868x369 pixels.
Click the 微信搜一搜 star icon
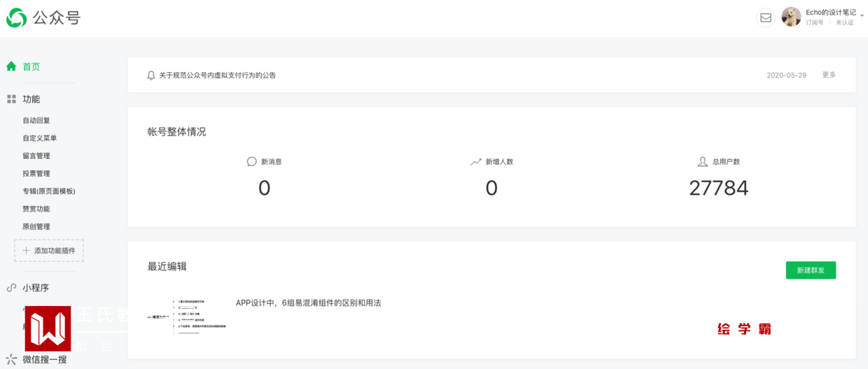point(11,359)
